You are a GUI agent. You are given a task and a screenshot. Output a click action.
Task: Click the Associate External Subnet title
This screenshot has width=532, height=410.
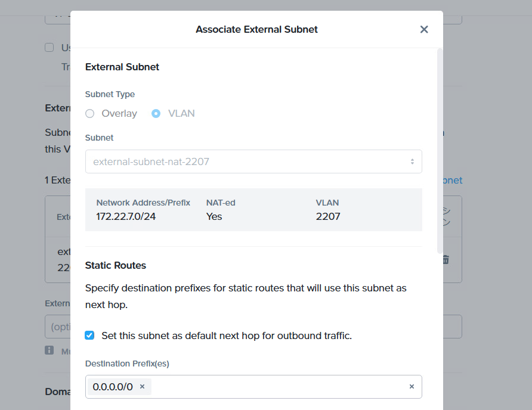pos(256,29)
